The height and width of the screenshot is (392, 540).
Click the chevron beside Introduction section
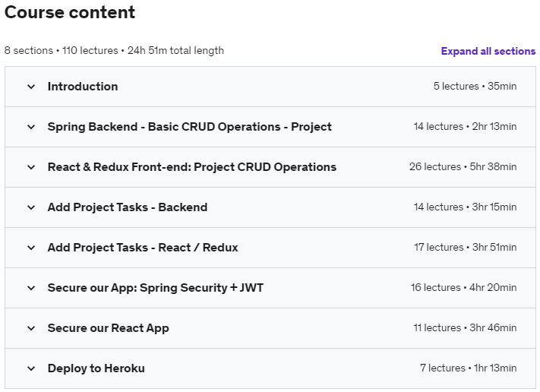(x=31, y=87)
